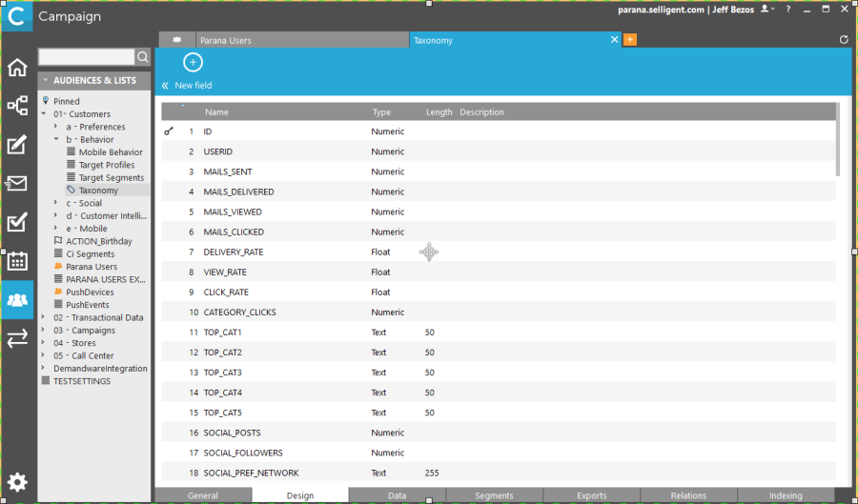This screenshot has width=858, height=504.
Task: Click the refresh icon at top right
Action: click(844, 40)
